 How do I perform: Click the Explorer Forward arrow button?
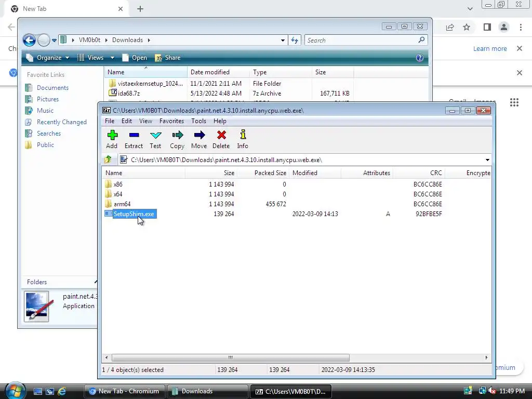tap(44, 41)
